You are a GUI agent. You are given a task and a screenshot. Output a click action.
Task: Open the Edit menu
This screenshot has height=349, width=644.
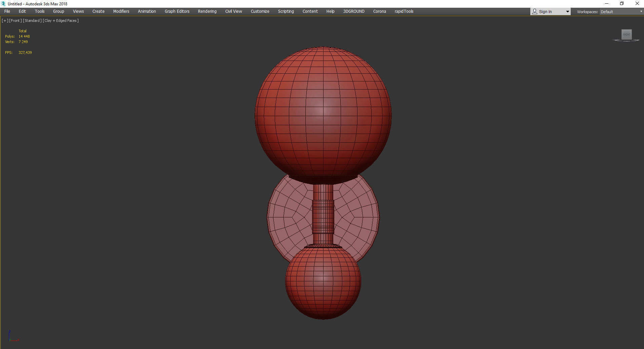coord(22,11)
